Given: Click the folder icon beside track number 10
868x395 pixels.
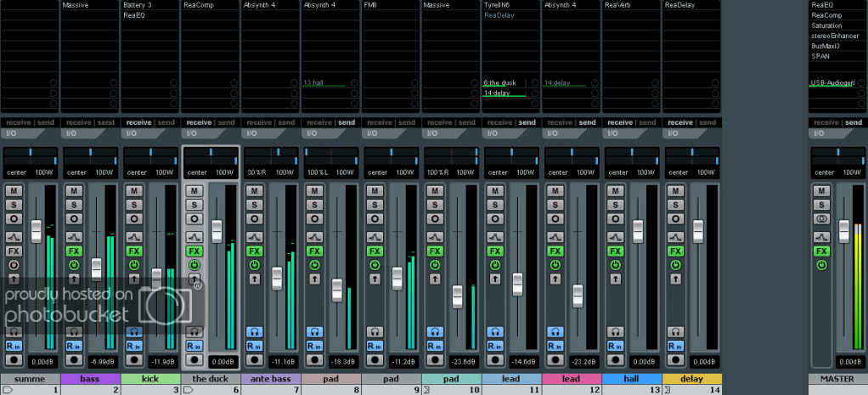Looking at the screenshot, I should 427,390.
